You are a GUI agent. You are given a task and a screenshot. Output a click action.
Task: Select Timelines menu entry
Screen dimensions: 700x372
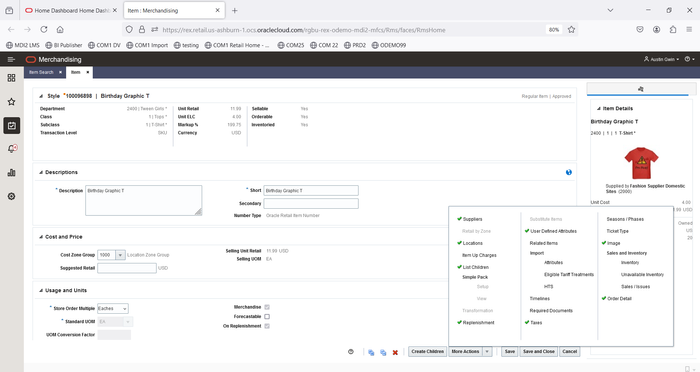pos(539,299)
